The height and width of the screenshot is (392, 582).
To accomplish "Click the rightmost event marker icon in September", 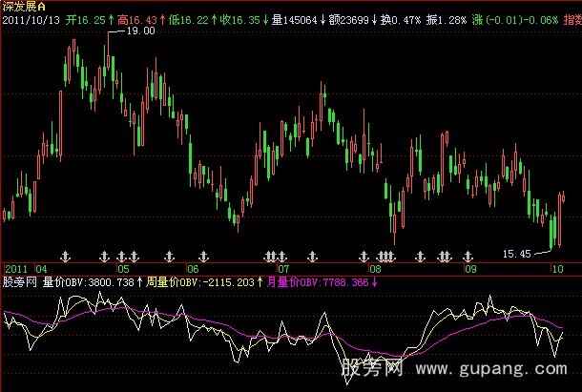I will point(467,256).
